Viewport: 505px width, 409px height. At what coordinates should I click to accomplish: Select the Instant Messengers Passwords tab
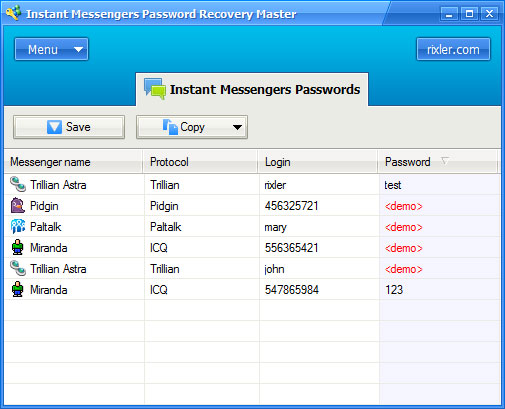252,89
